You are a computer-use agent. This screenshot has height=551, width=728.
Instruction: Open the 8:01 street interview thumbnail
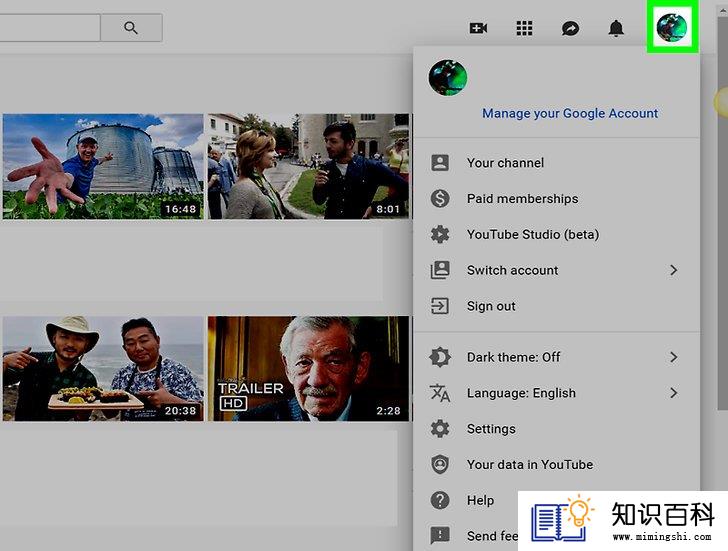point(309,167)
